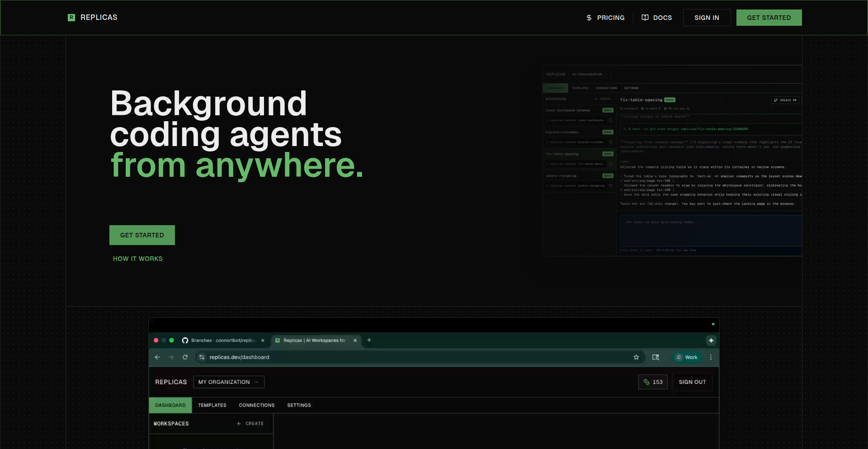Click the browser reload icon

(x=185, y=357)
